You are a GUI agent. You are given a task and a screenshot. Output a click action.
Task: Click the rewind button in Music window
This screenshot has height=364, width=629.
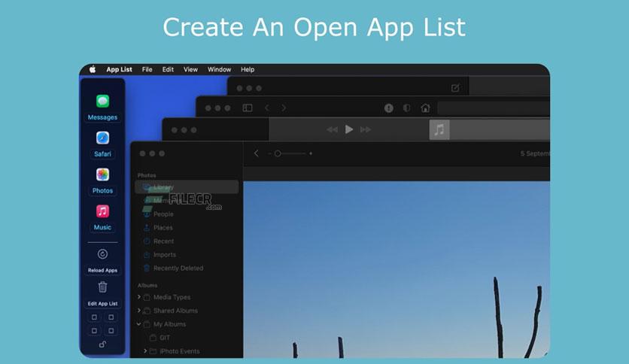[332, 129]
